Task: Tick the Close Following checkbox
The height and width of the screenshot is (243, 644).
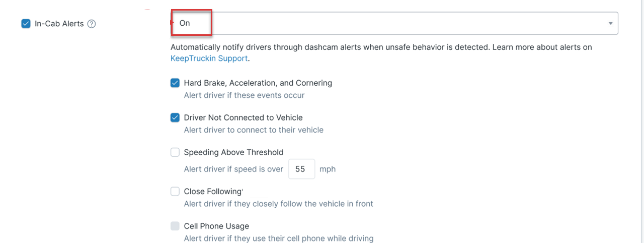Action: [175, 191]
